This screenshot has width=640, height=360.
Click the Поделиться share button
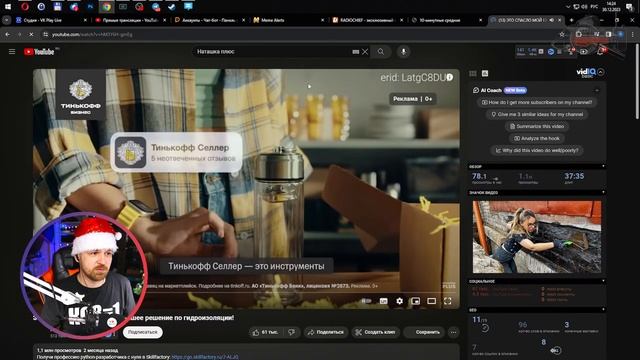326,332
